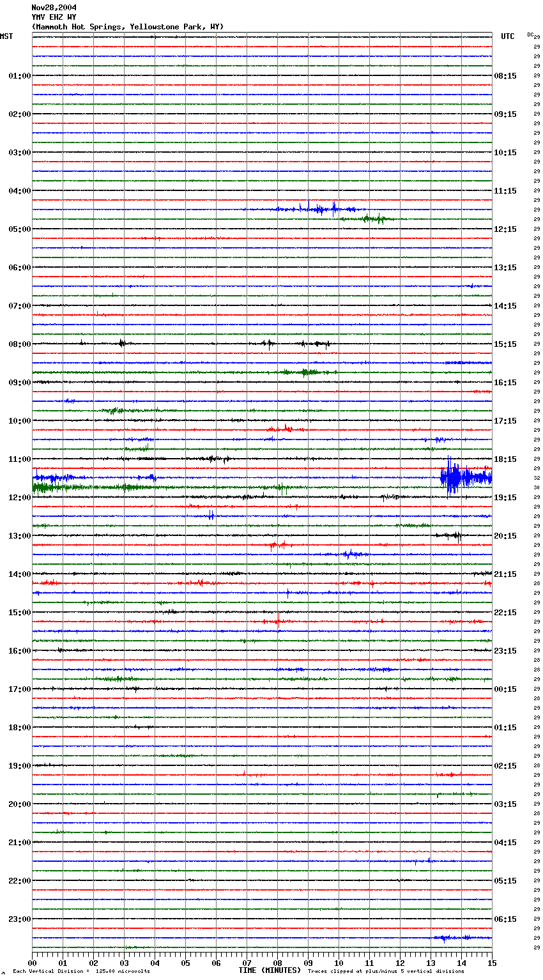
Task: Click the 125.00 microvolts vertical division note
Action: (x=82, y=972)
